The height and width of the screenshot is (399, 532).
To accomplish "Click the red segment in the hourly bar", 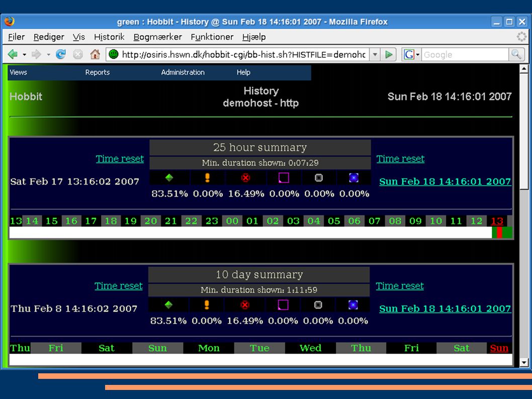I will [x=499, y=232].
